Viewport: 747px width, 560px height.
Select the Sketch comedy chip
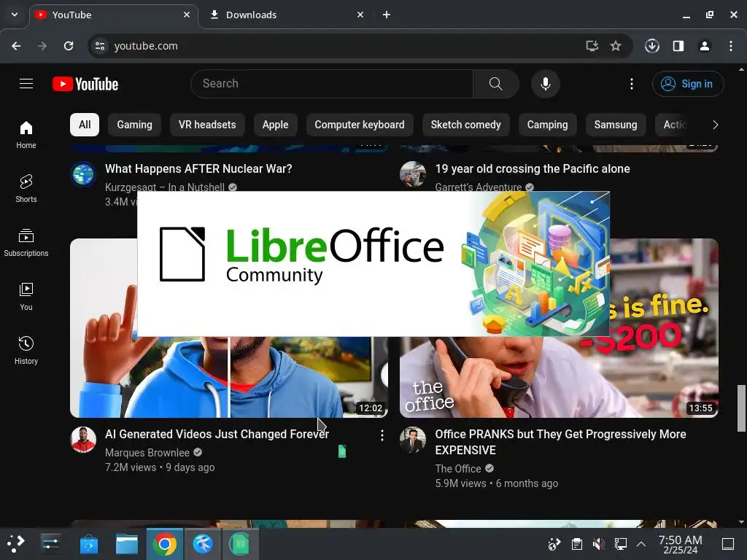(x=466, y=125)
